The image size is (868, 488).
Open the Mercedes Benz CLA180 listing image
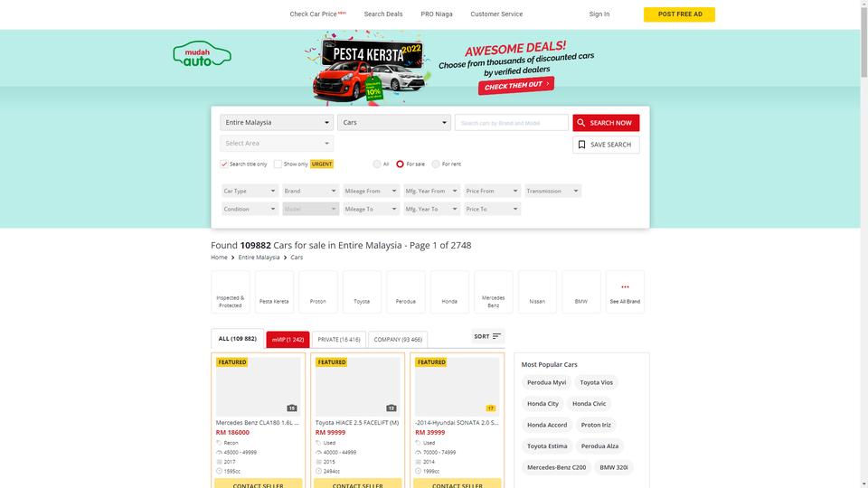[258, 386]
